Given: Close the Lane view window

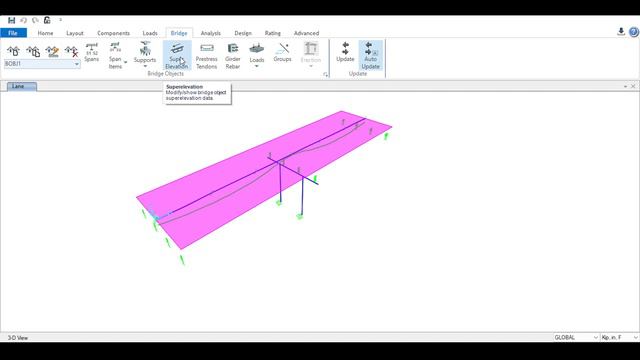Looking at the screenshot, I should [x=633, y=87].
